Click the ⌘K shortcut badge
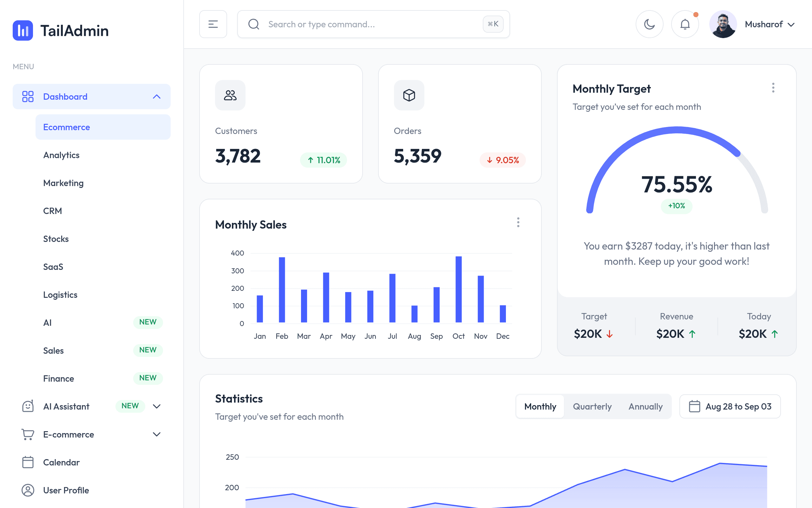The height and width of the screenshot is (508, 812). (493, 24)
